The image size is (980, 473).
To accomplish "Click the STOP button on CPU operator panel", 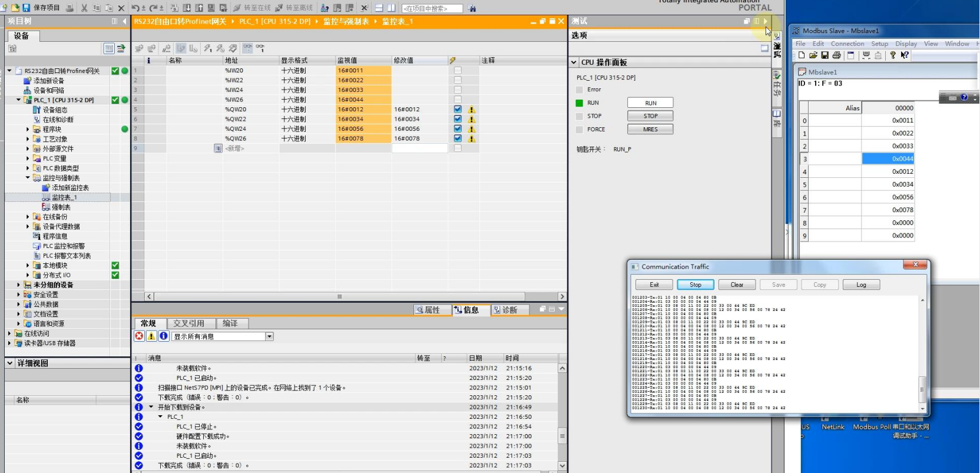I will (x=650, y=116).
